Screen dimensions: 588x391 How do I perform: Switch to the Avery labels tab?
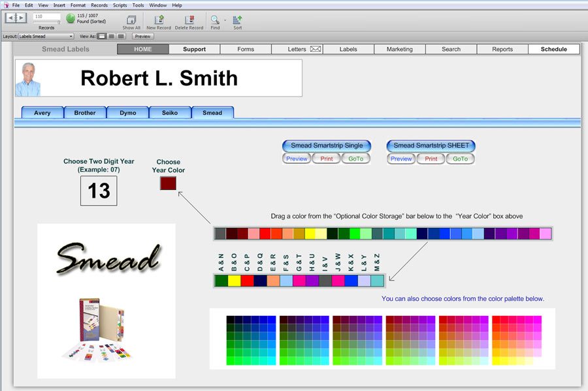tap(42, 113)
